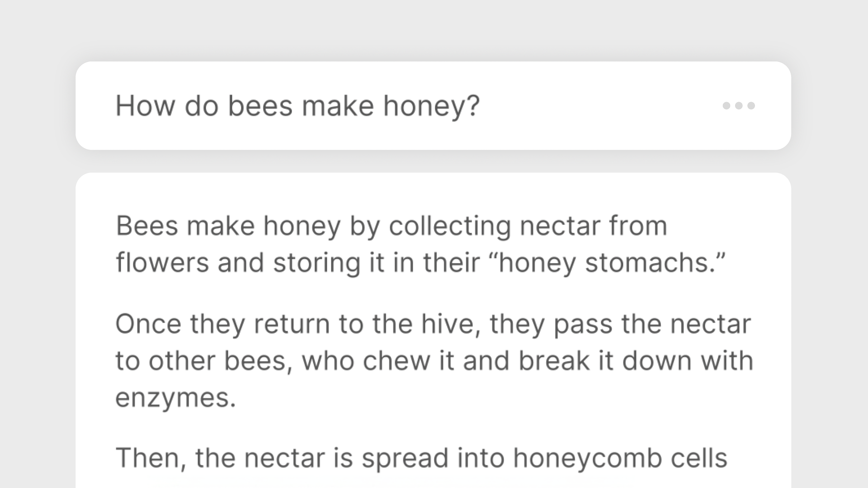868x488 pixels.
Task: Click the word "enzymes." in the answer
Action: click(176, 398)
